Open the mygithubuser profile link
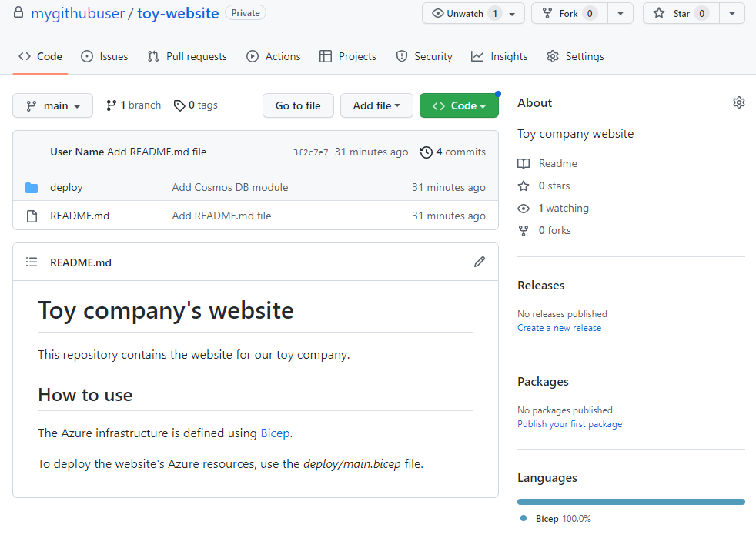Viewport: 756px width, 535px height. pyautogui.click(x=78, y=14)
